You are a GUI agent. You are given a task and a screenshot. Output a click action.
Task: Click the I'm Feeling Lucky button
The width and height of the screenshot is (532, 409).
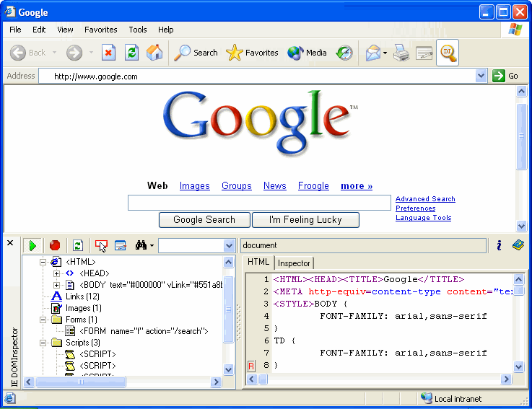click(305, 220)
